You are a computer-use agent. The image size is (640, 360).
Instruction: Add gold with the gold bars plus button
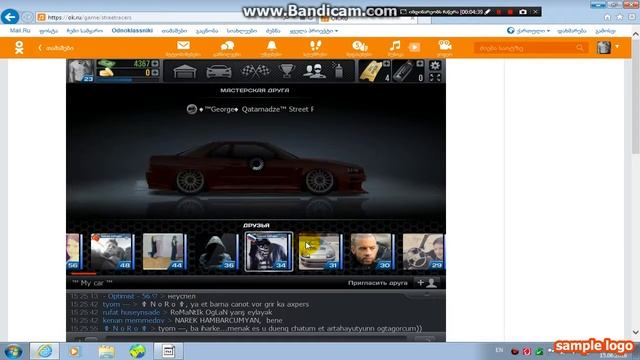click(x=155, y=73)
